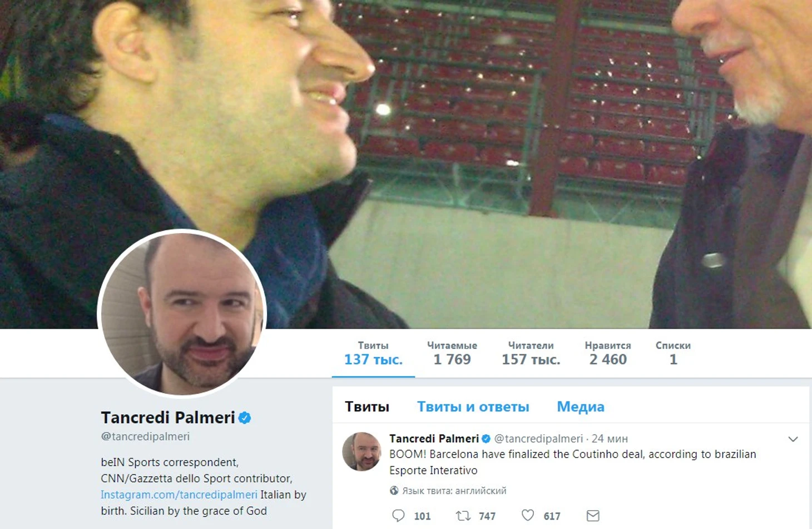Click the verified badge in the tweet header
Viewport: 812px width, 529px height.
point(486,439)
